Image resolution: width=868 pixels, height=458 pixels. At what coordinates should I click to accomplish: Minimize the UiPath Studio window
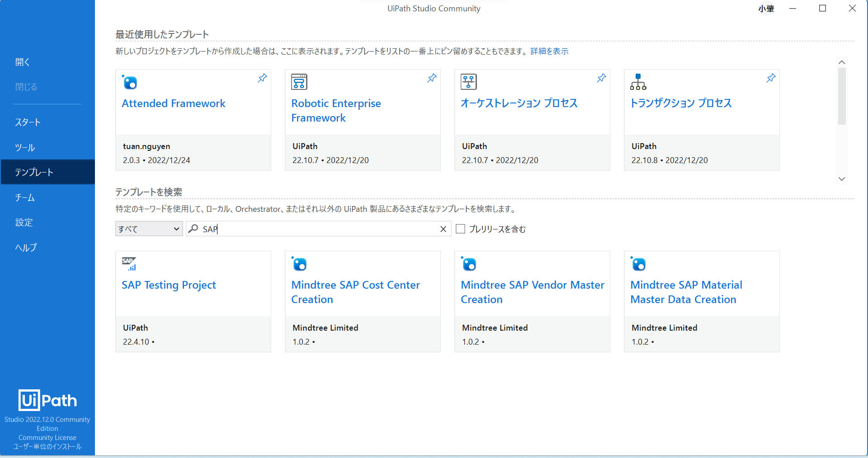(x=793, y=9)
